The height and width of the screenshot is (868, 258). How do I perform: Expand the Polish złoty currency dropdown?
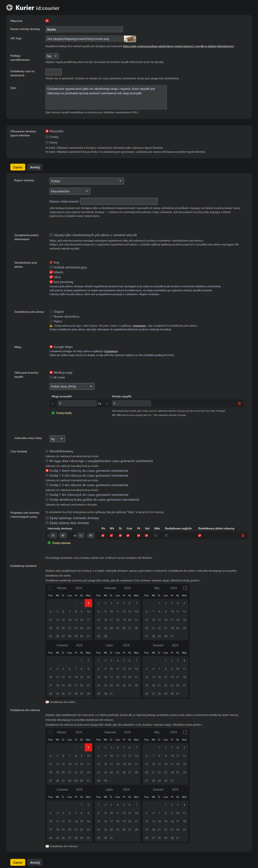[72, 386]
